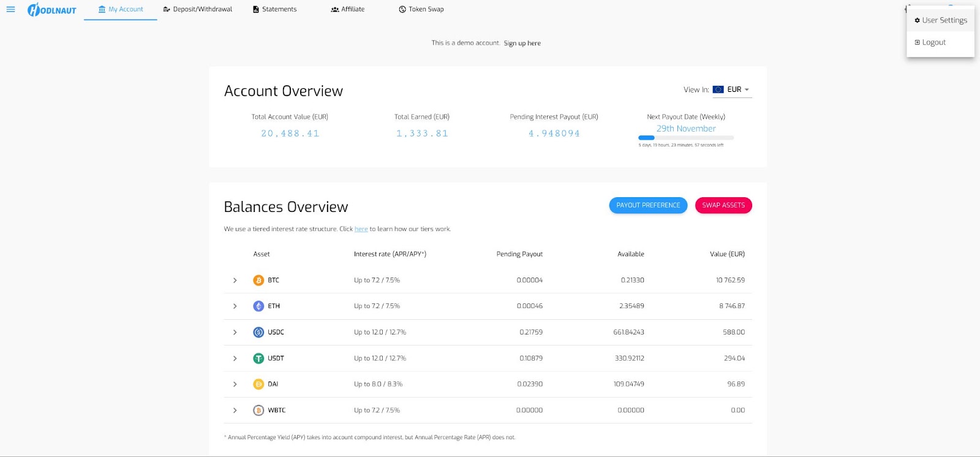Click the Swap Assets button
This screenshot has height=457, width=980.
click(723, 205)
